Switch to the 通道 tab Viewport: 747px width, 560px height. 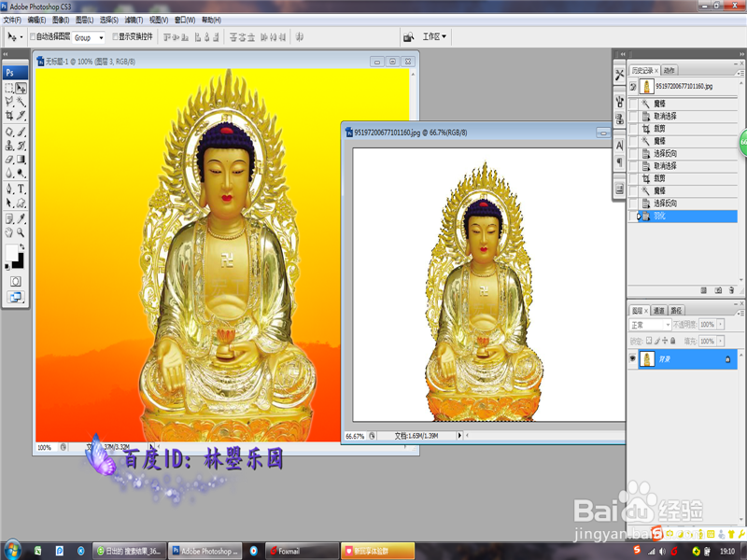tap(658, 311)
